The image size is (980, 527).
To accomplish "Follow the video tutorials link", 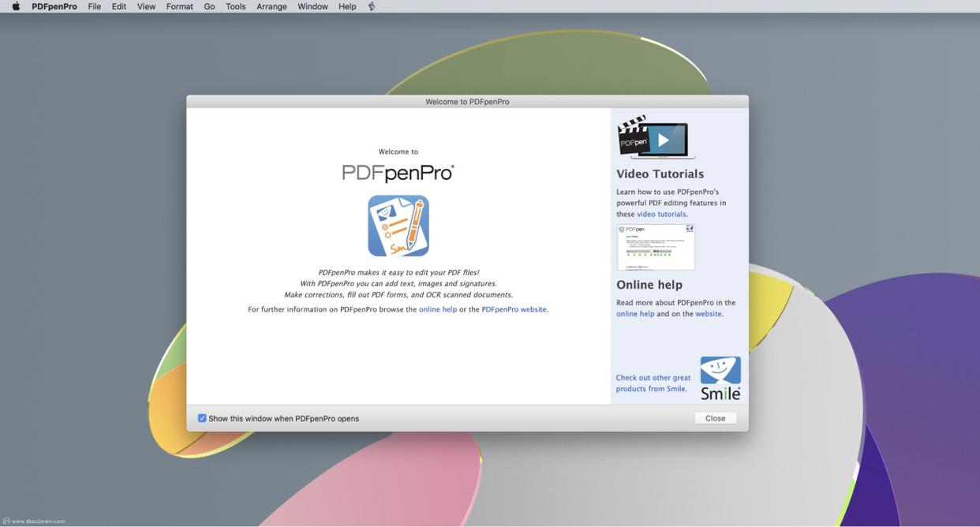I will click(661, 214).
